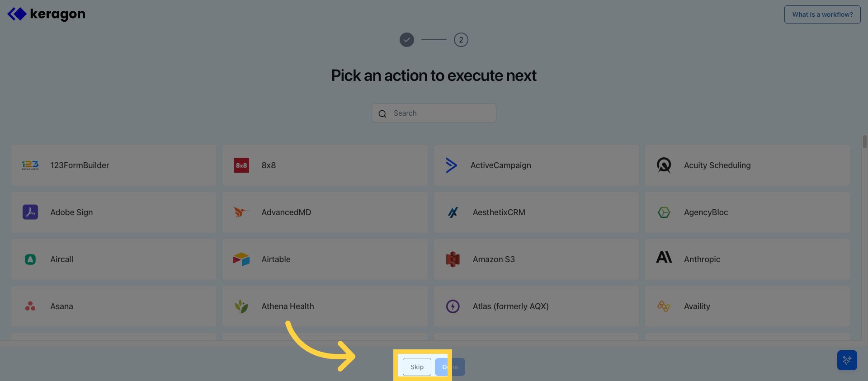This screenshot has width=868, height=381.
Task: Select the Adobe Sign PDF icon
Action: pyautogui.click(x=30, y=212)
